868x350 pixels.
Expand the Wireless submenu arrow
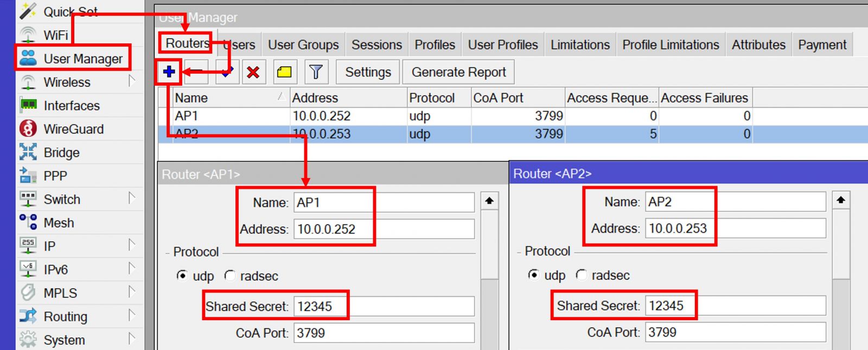pyautogui.click(x=131, y=81)
